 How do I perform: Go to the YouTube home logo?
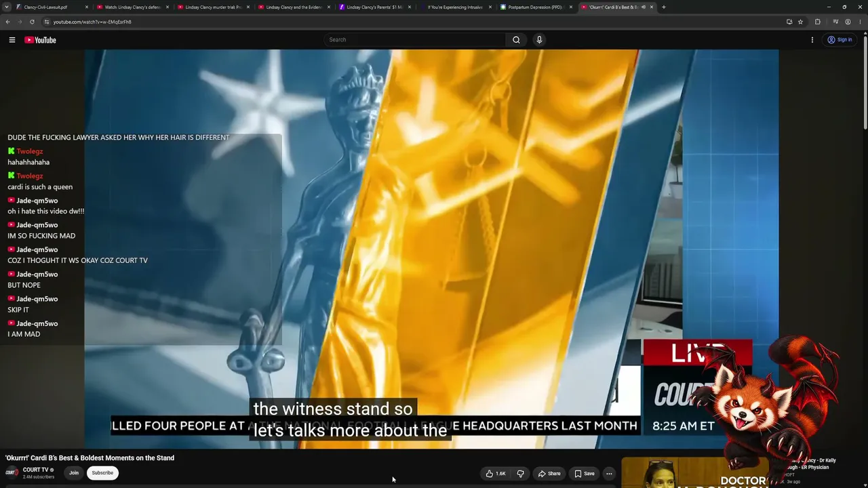click(x=41, y=40)
